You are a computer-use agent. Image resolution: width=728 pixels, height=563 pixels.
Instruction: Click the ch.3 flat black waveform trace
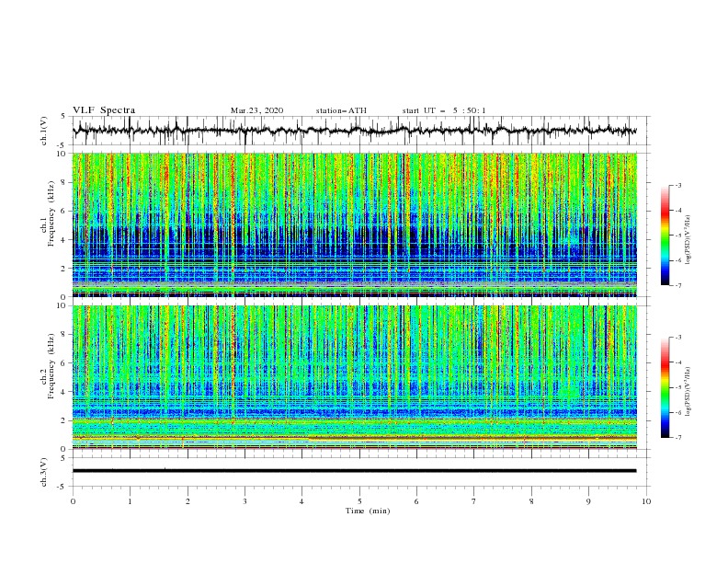[x=354, y=471]
